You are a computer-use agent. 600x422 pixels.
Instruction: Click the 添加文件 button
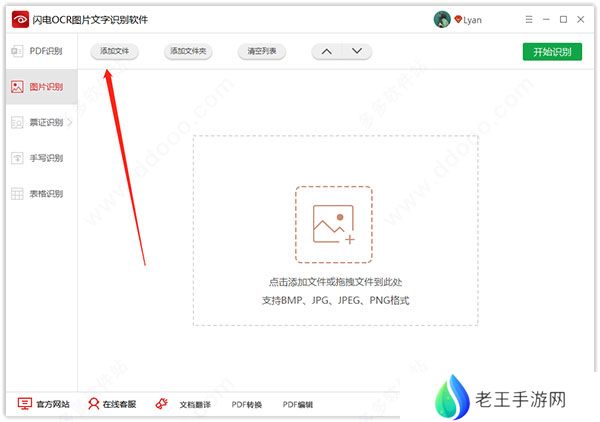(x=114, y=51)
